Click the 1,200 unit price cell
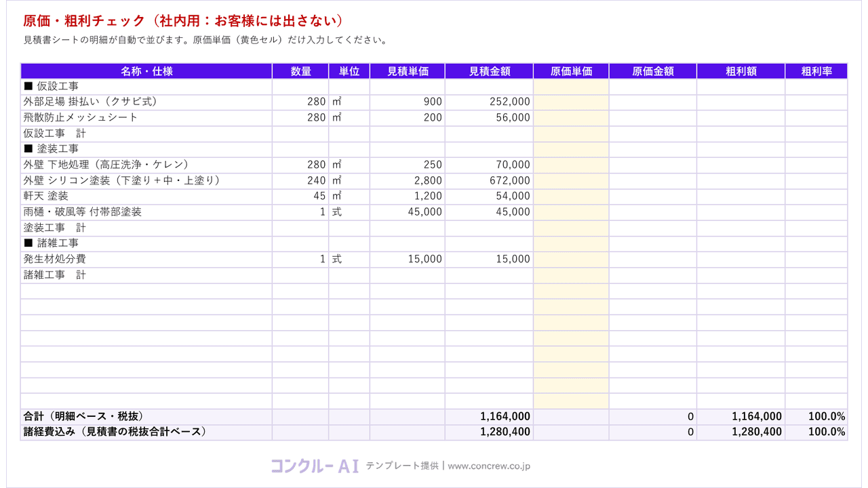 pyautogui.click(x=408, y=197)
